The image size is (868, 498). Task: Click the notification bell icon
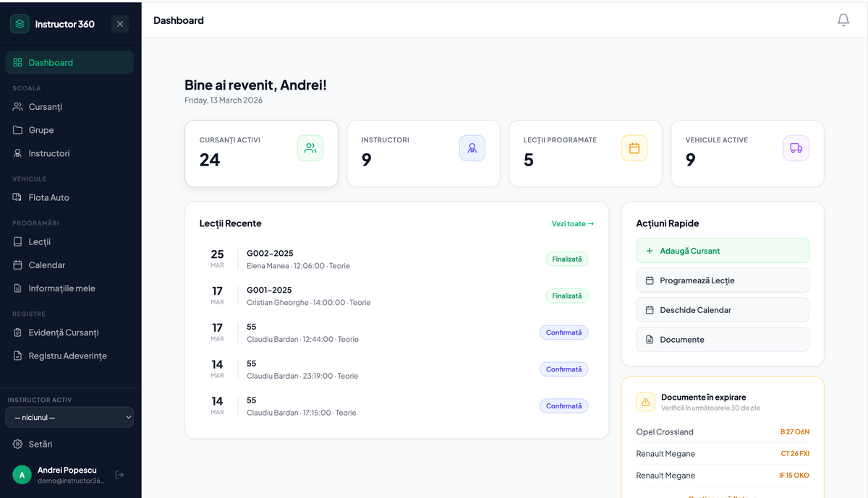pyautogui.click(x=843, y=20)
